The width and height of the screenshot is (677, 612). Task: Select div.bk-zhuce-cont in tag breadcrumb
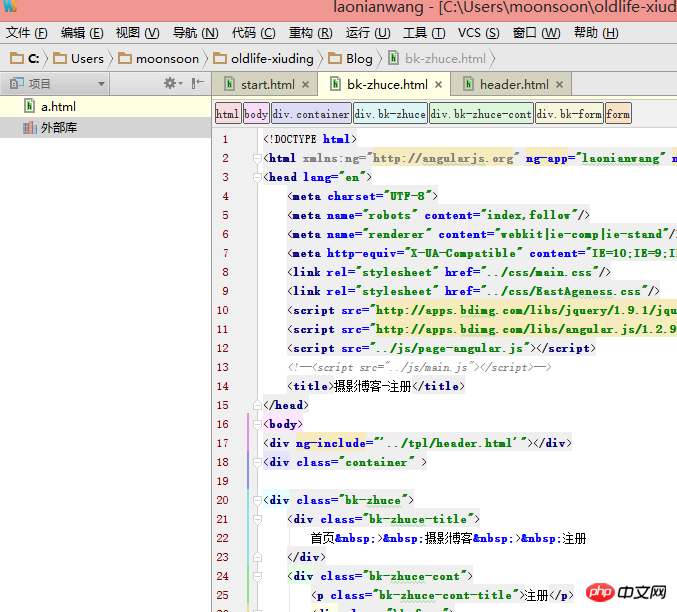click(481, 114)
